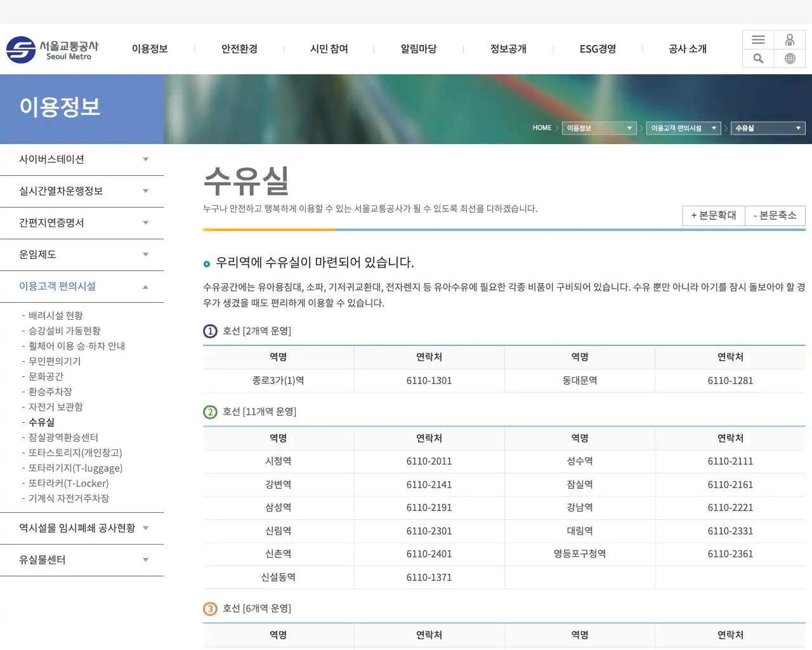The width and height of the screenshot is (812, 650).
Task: Click 동대문역 table cell
Action: 580,380
